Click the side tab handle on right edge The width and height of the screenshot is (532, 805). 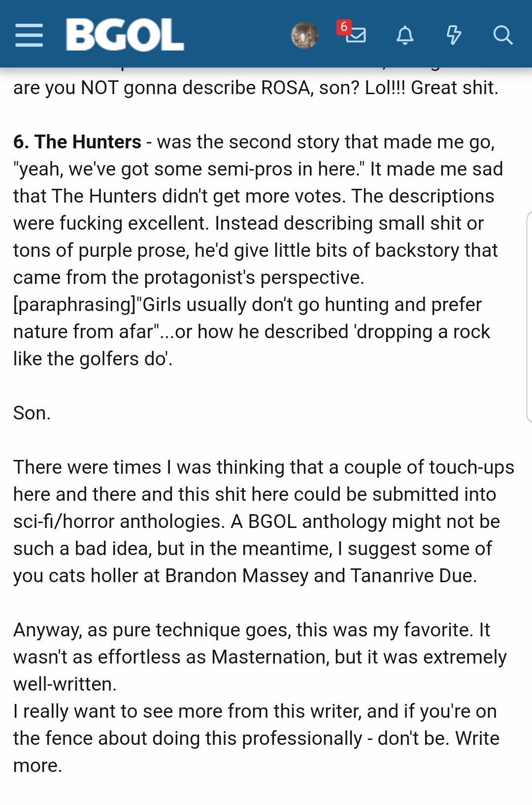tap(529, 317)
